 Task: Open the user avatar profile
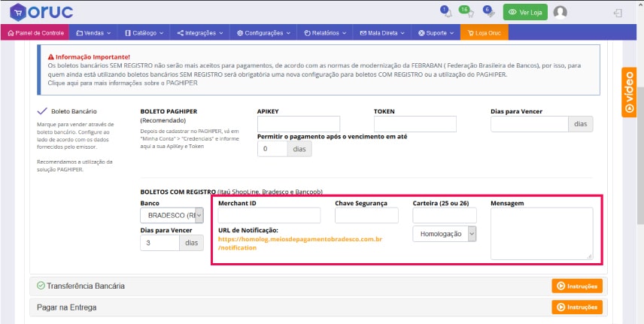coord(560,12)
